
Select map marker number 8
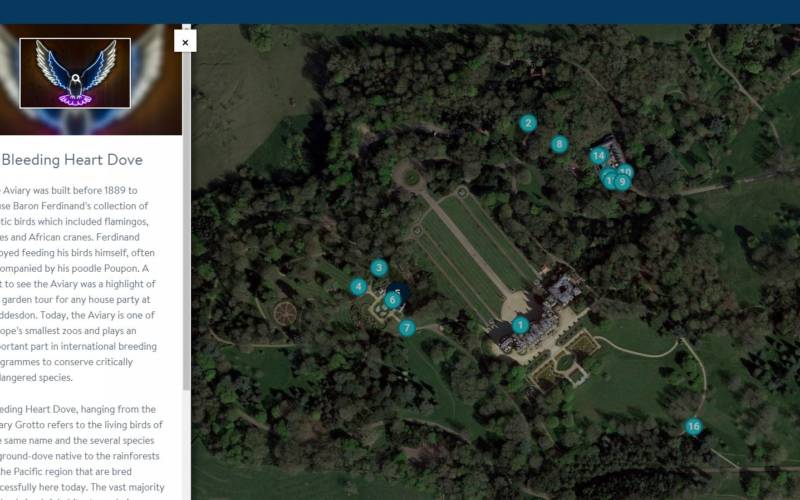pyautogui.click(x=559, y=144)
